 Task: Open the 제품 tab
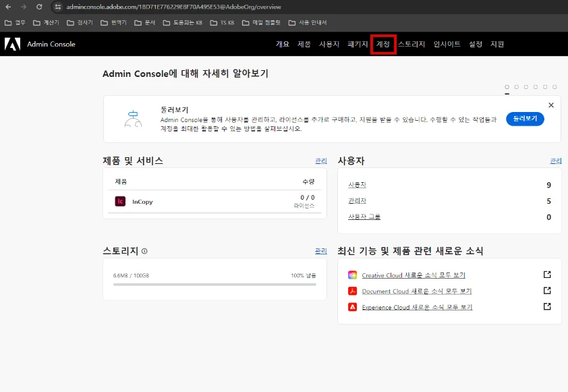(x=304, y=45)
